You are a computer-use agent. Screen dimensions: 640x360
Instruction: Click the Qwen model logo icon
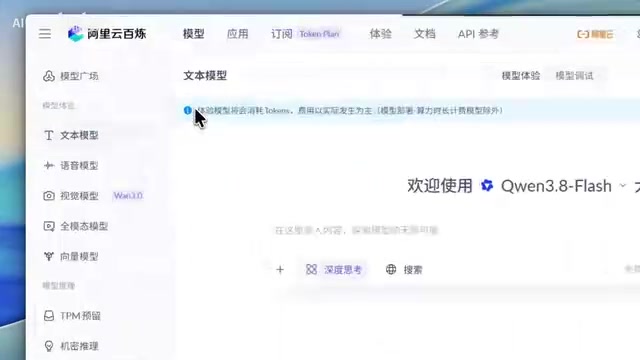point(487,186)
